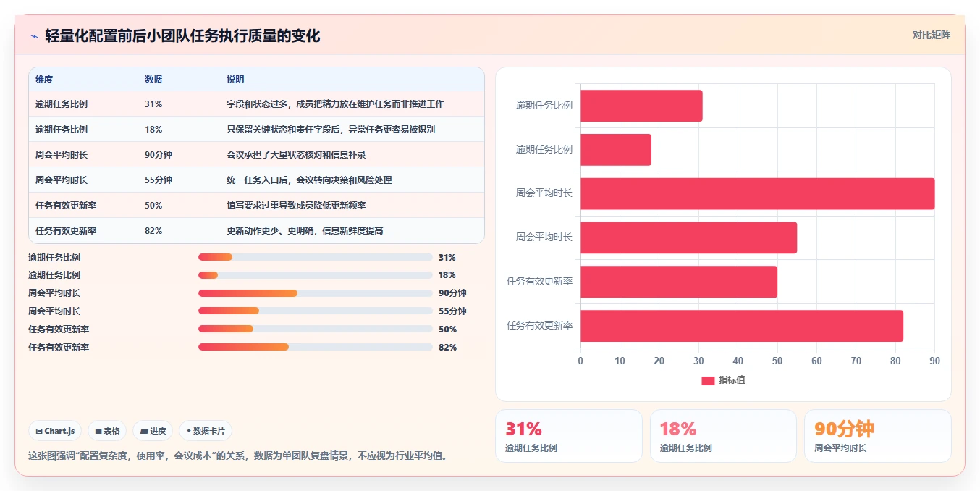
Task: Click the 18% cell in the table
Action: pos(153,130)
